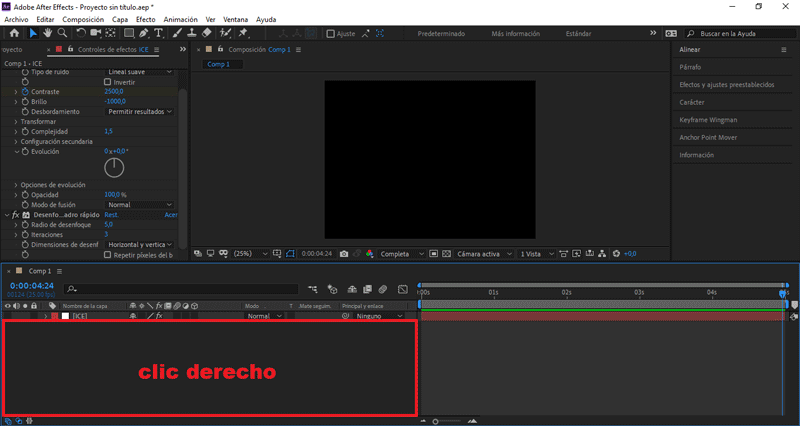
Task: Open the Modo de fusión dropdown
Action: (140, 205)
